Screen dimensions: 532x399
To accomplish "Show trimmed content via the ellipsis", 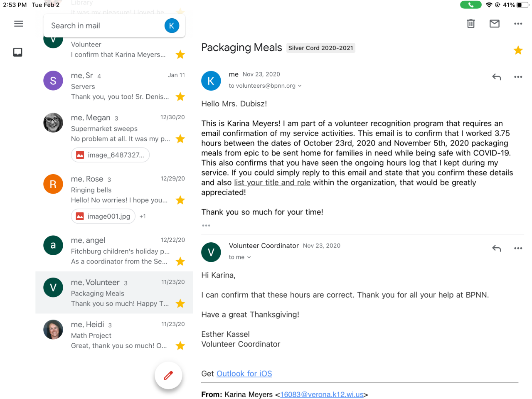I will click(206, 226).
